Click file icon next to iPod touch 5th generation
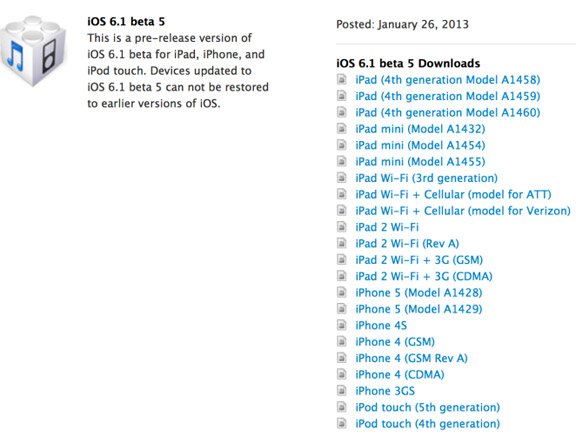Screen dimensions: 576x444 [x=342, y=407]
